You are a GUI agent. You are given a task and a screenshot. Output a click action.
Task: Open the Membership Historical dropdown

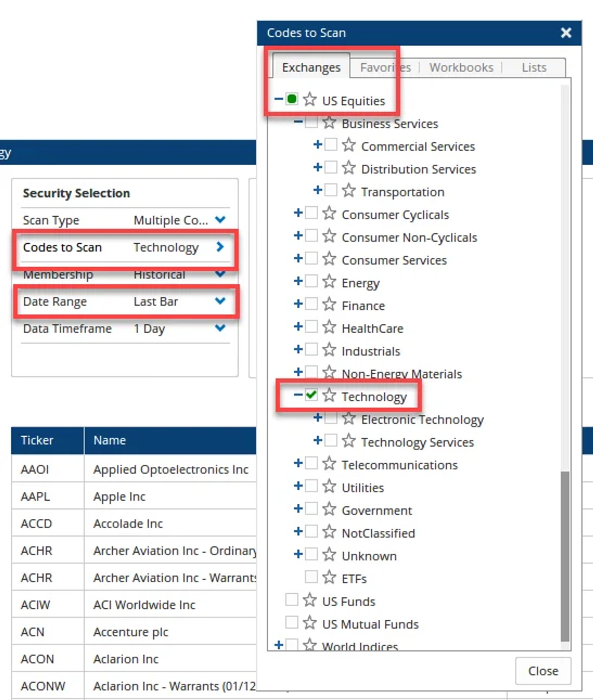(x=220, y=274)
